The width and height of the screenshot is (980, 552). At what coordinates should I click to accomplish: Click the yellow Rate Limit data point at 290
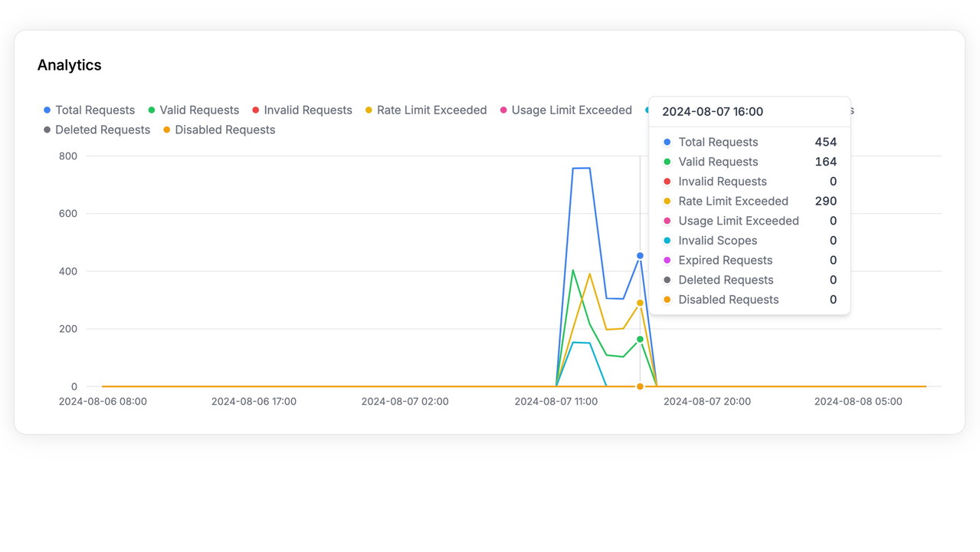pos(640,303)
